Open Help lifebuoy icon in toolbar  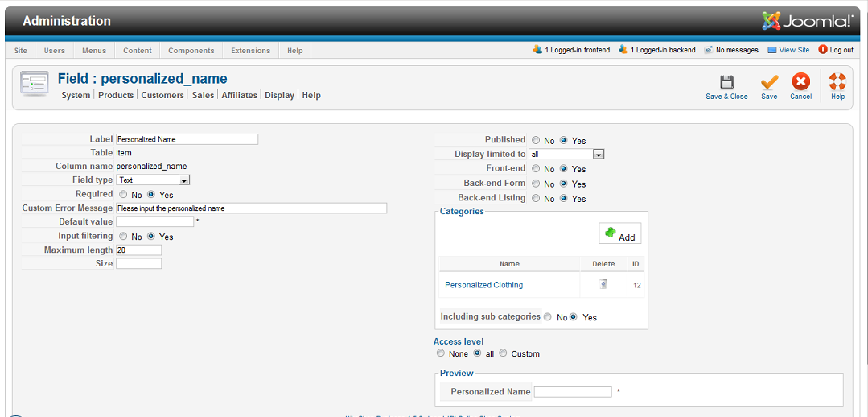tap(837, 82)
